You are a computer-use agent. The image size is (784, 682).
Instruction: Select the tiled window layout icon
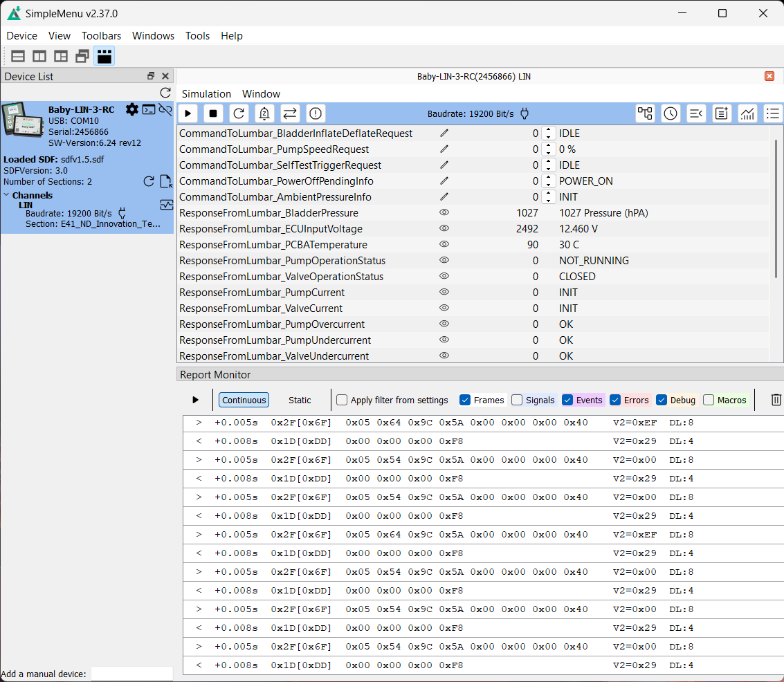(61, 56)
